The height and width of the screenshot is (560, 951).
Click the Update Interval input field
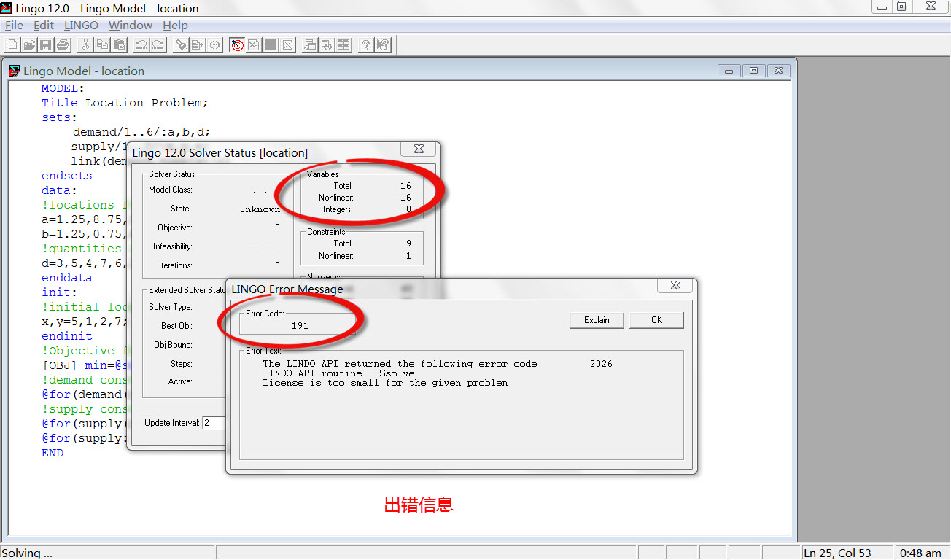click(214, 423)
